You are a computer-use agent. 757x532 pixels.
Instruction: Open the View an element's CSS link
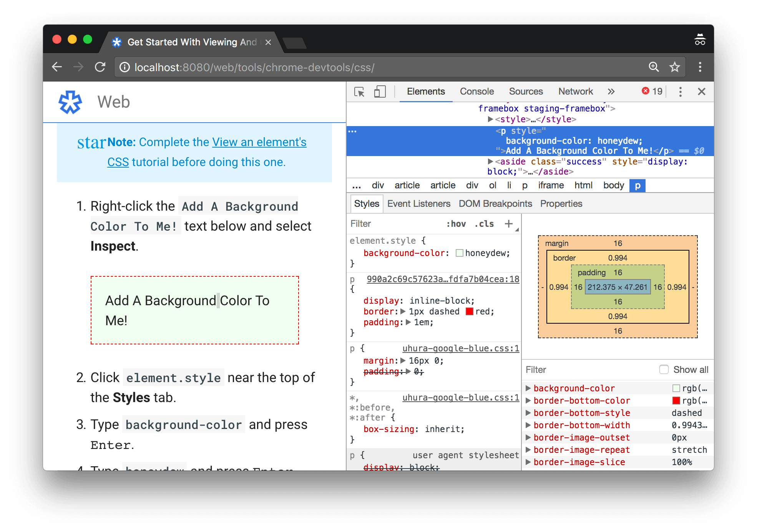[x=259, y=142]
